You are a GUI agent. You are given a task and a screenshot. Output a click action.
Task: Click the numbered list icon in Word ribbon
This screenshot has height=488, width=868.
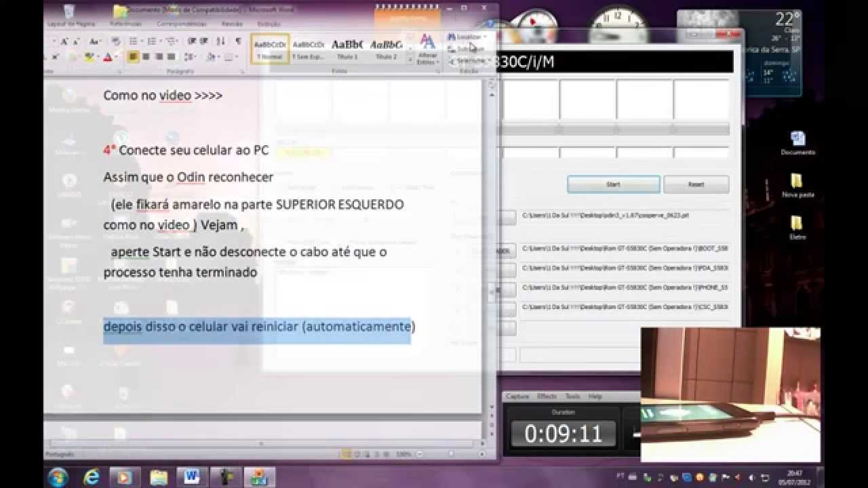152,41
